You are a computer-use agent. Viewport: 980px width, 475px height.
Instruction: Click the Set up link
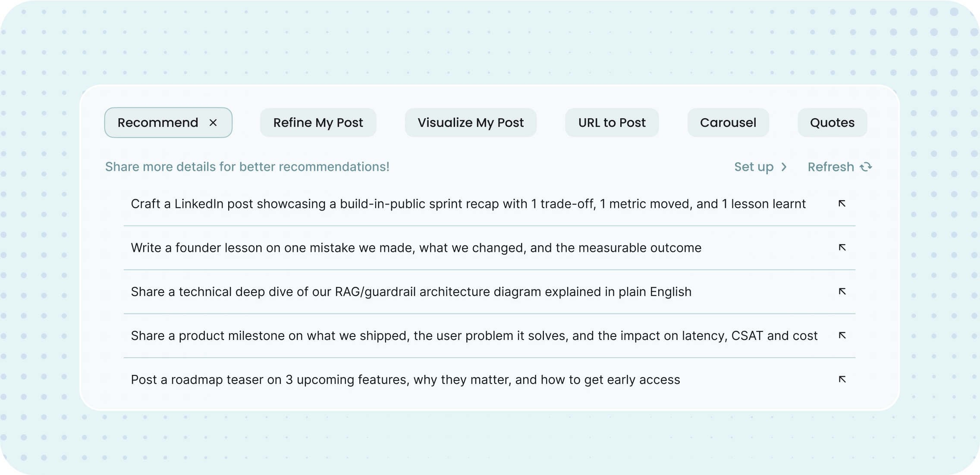coord(754,167)
